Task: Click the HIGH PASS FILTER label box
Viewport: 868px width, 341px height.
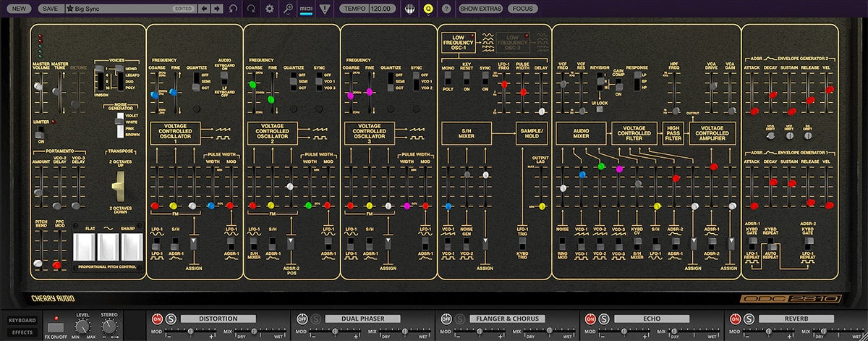Action: click(673, 134)
